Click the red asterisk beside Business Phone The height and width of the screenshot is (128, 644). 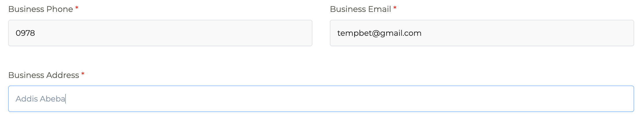click(x=77, y=8)
